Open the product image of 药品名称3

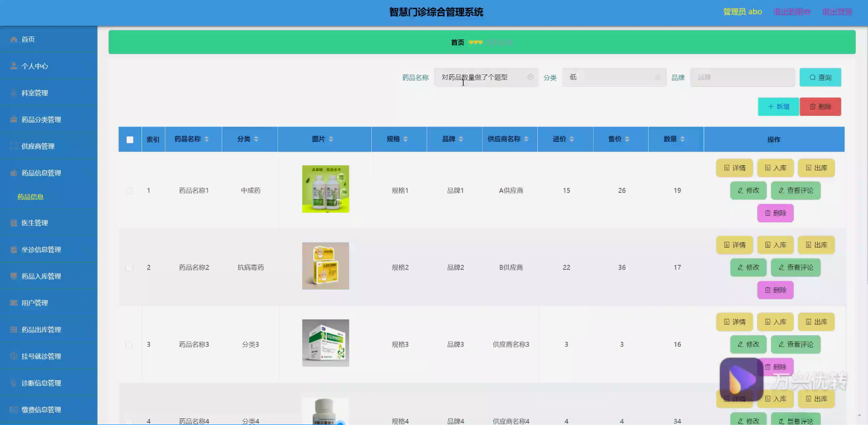tap(325, 343)
